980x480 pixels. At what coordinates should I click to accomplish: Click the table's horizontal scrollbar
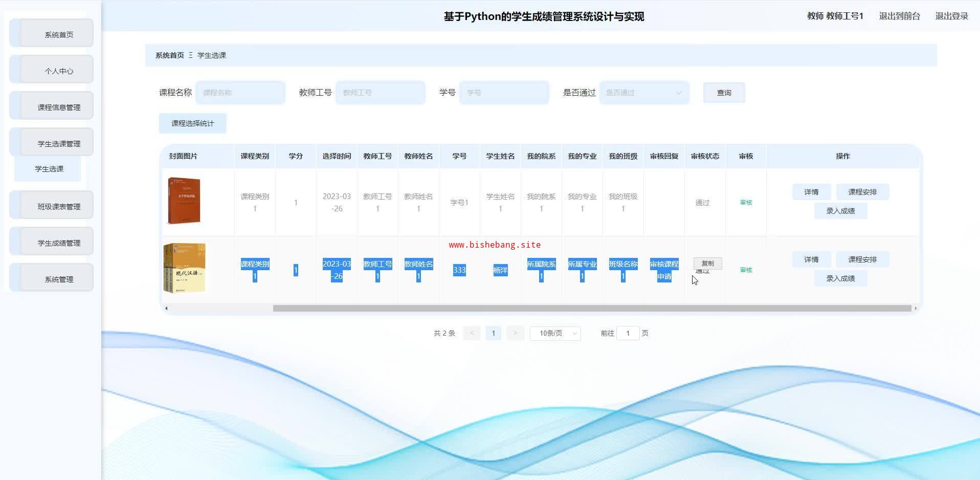[x=591, y=308]
